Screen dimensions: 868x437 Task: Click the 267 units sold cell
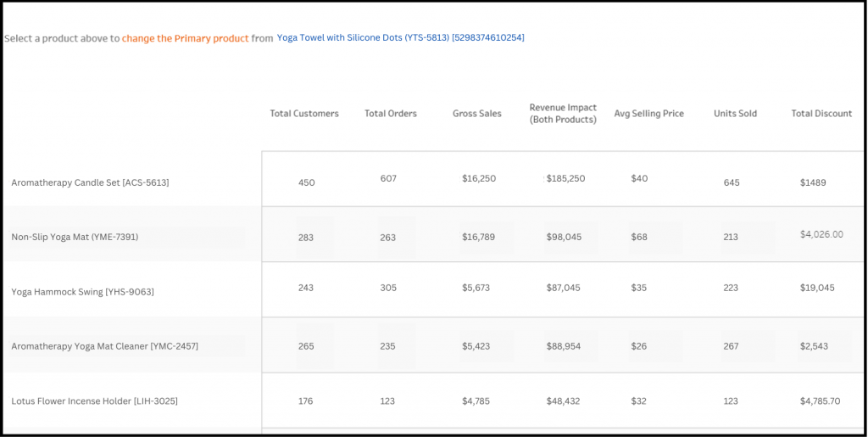[x=731, y=346]
